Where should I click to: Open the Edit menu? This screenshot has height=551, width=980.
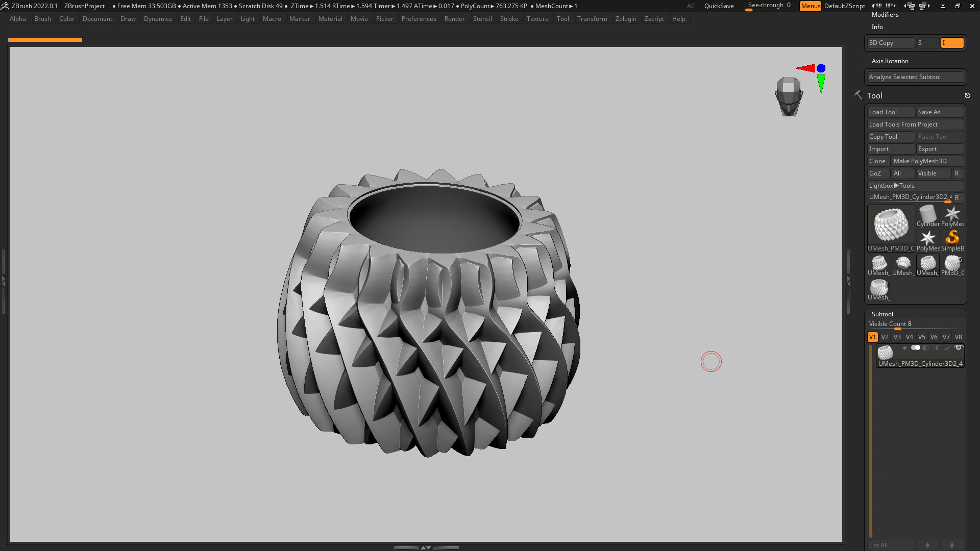tap(185, 19)
